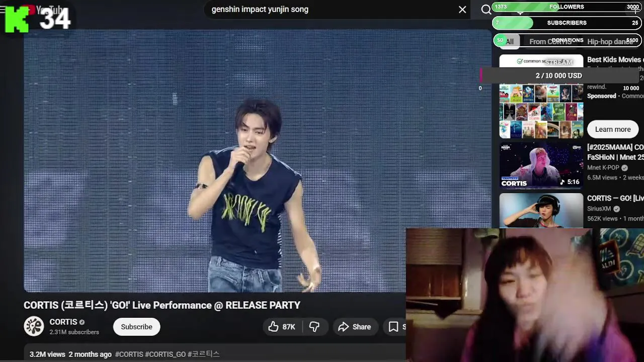
Task: Open the CORTIS channel name link
Action: pos(63,322)
